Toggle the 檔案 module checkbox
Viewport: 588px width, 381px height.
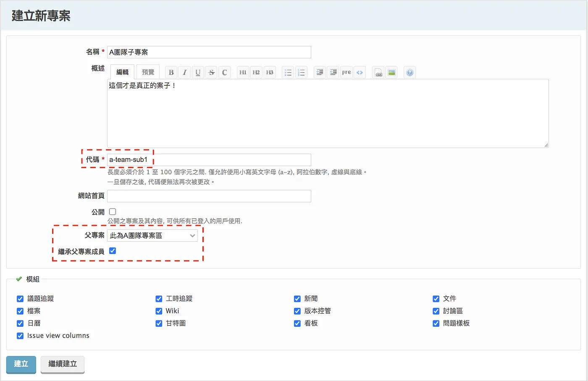coord(20,311)
